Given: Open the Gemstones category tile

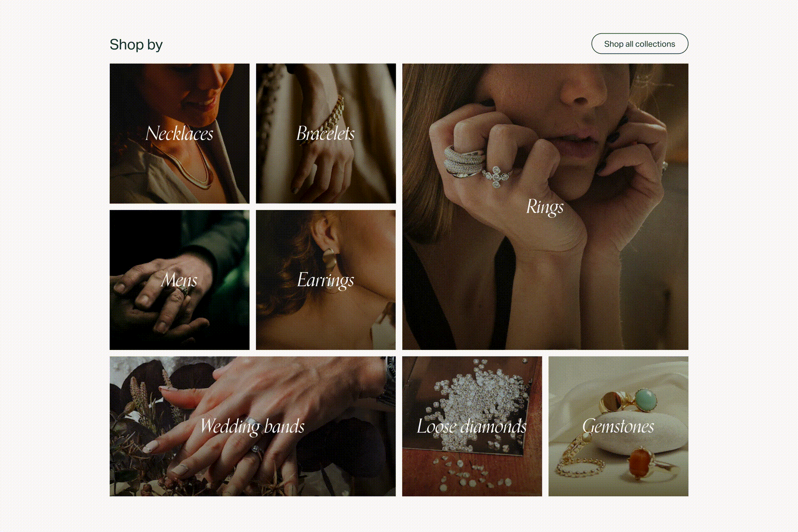Looking at the screenshot, I should 618,426.
